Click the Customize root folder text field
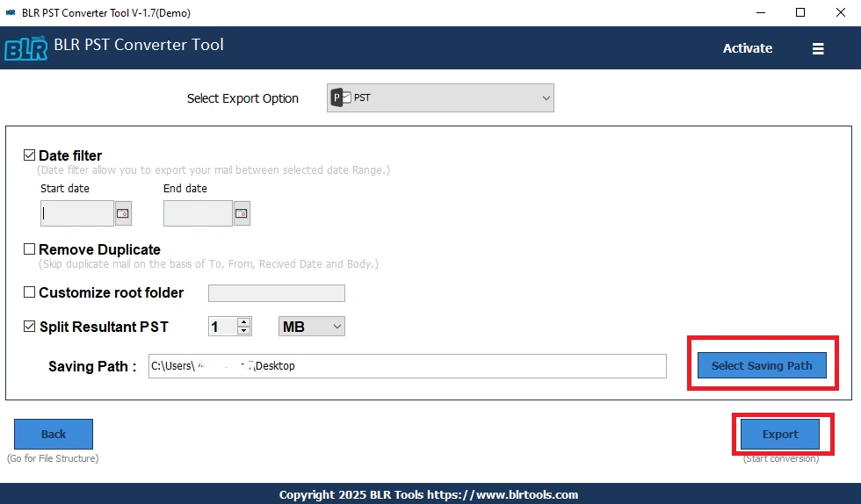The width and height of the screenshot is (861, 504). 277,293
